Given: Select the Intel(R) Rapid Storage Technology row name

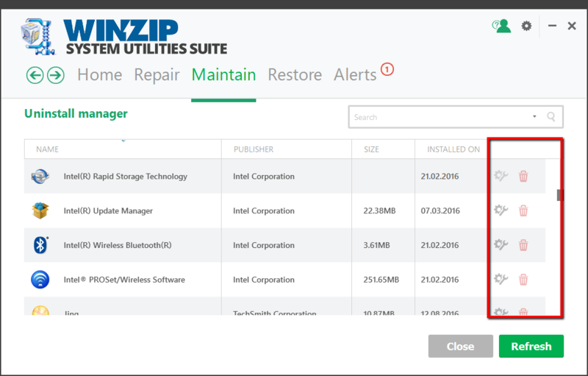Looking at the screenshot, I should point(125,177).
